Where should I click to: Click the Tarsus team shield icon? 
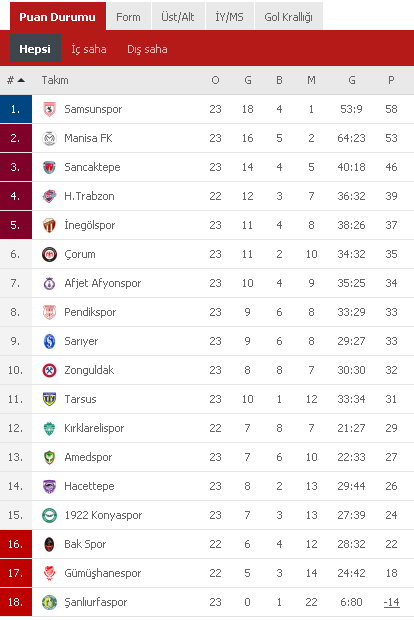[49, 399]
